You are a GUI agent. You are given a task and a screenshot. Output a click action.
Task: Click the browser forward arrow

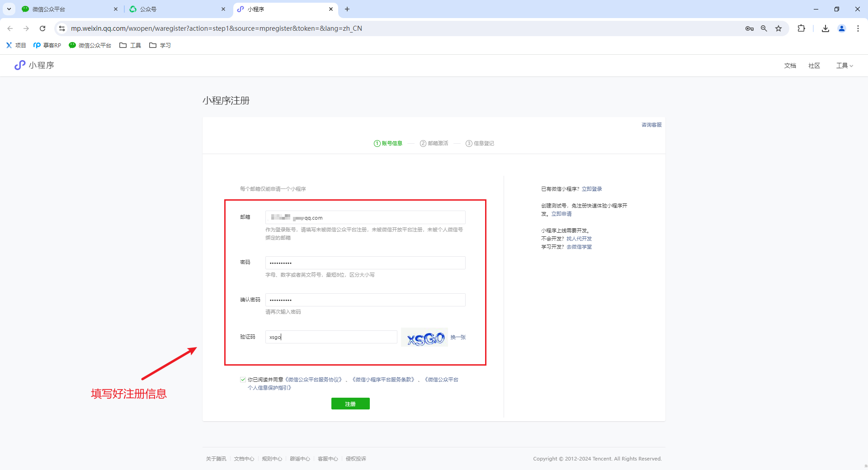[26, 28]
